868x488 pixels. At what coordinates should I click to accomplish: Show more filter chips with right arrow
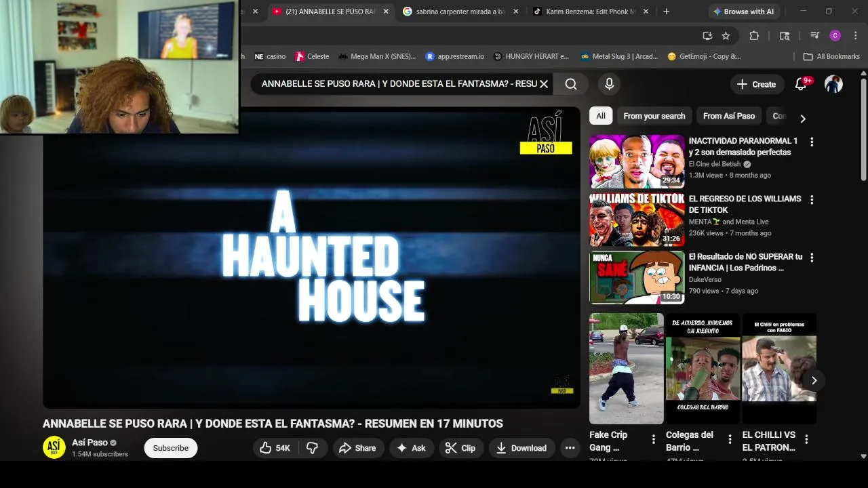(x=803, y=118)
